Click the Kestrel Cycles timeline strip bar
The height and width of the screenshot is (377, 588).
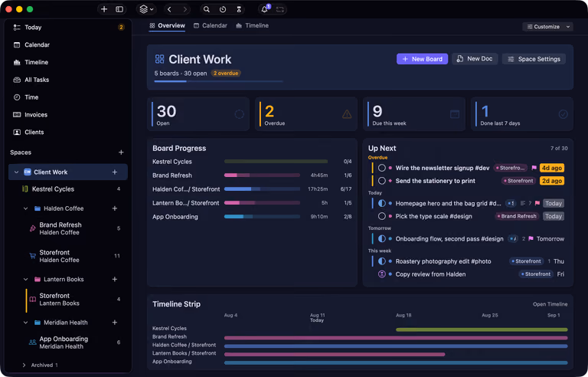pyautogui.click(x=482, y=329)
